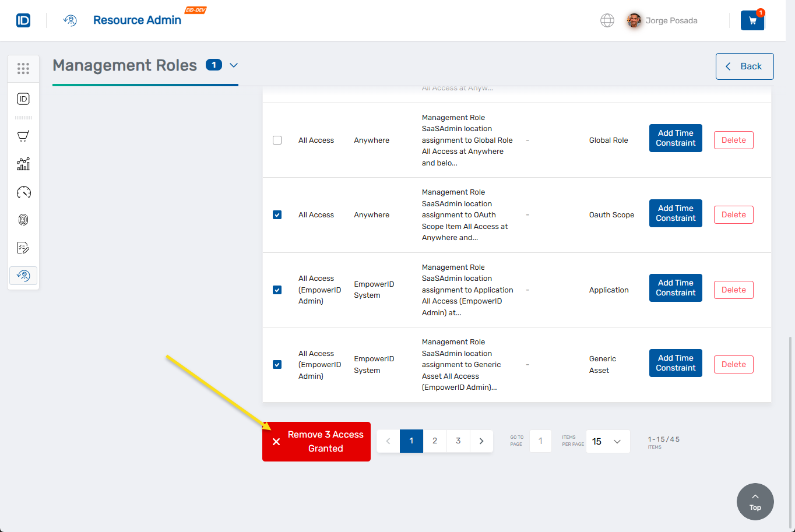Click Remove 3 Access Granted
The width and height of the screenshot is (795, 532).
pos(316,441)
